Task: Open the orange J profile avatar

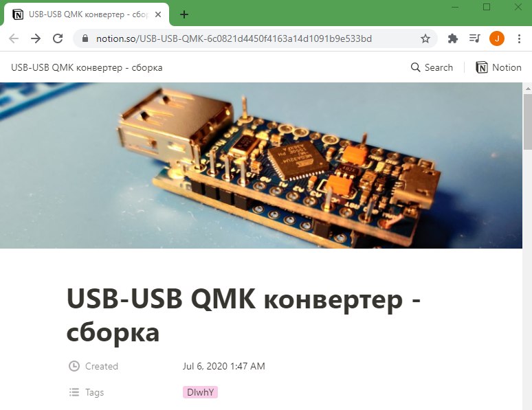Action: pyautogui.click(x=497, y=38)
